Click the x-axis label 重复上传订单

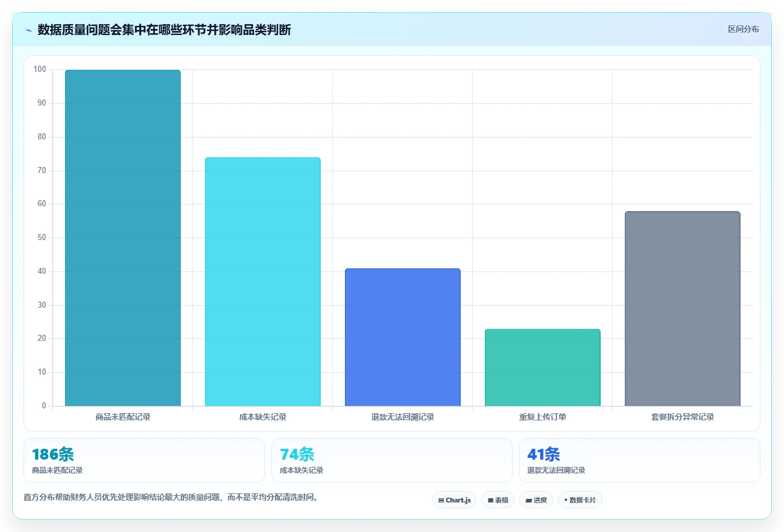[x=543, y=417]
